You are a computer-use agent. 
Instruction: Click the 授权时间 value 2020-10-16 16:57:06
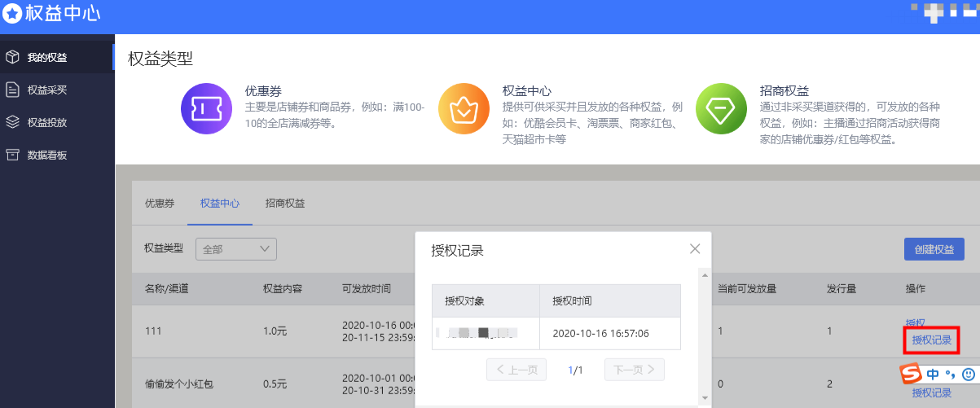pyautogui.click(x=600, y=333)
